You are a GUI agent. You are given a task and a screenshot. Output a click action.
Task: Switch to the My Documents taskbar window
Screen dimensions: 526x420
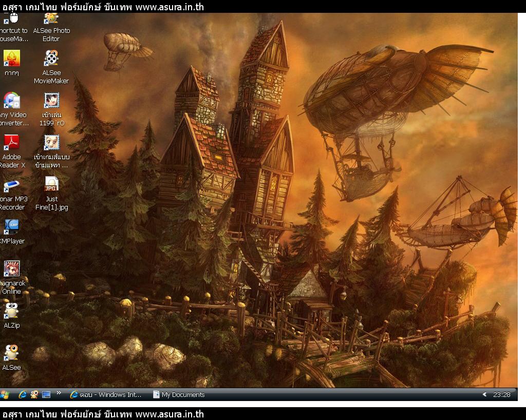[179, 394]
